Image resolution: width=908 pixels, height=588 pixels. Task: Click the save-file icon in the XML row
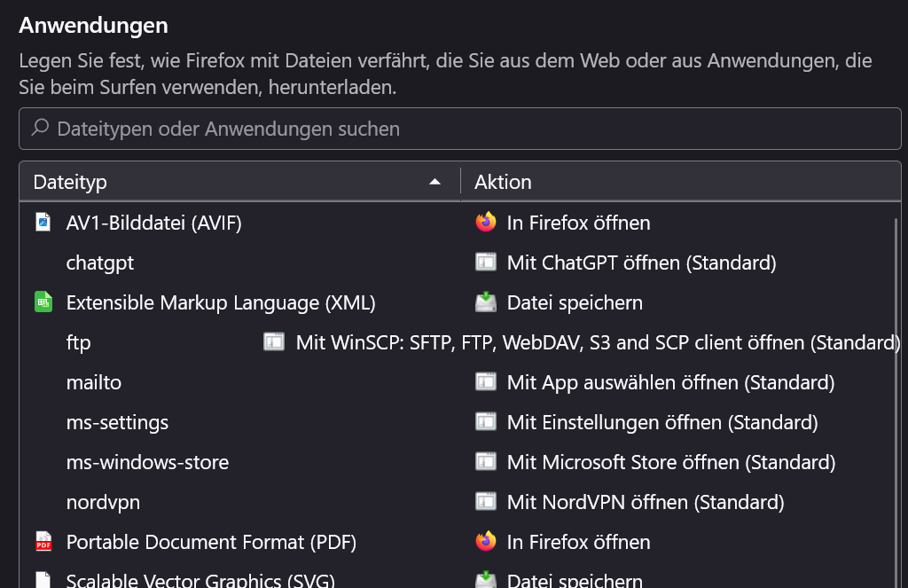pyautogui.click(x=486, y=302)
